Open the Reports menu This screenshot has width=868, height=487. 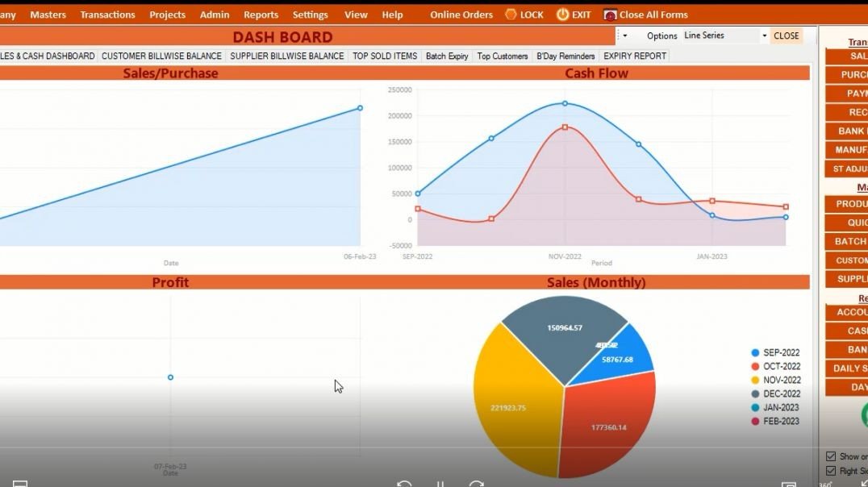(x=261, y=14)
